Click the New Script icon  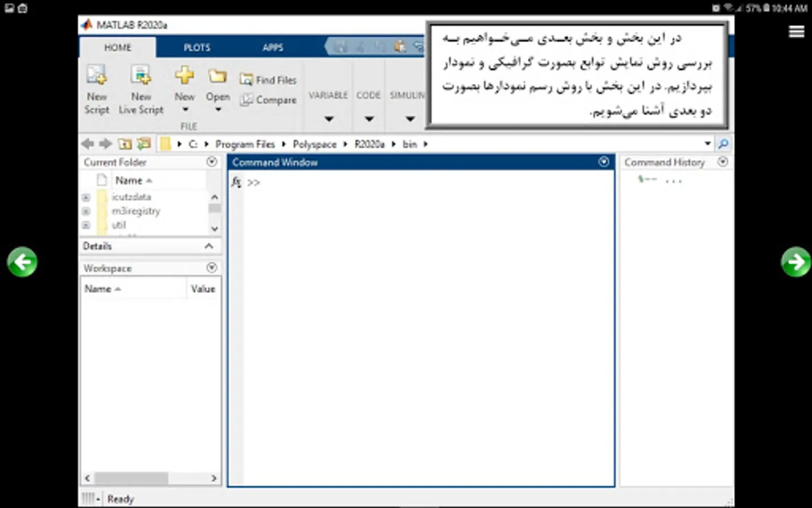pos(96,75)
